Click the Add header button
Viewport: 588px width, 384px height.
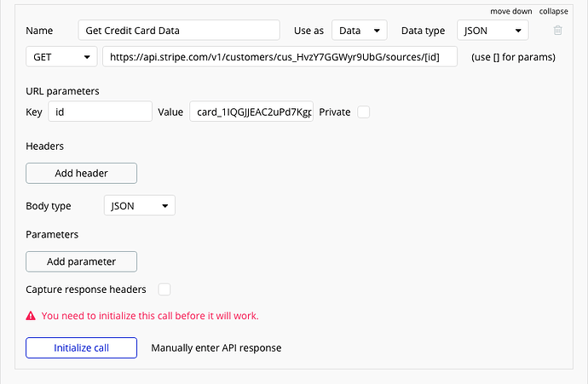coord(81,173)
